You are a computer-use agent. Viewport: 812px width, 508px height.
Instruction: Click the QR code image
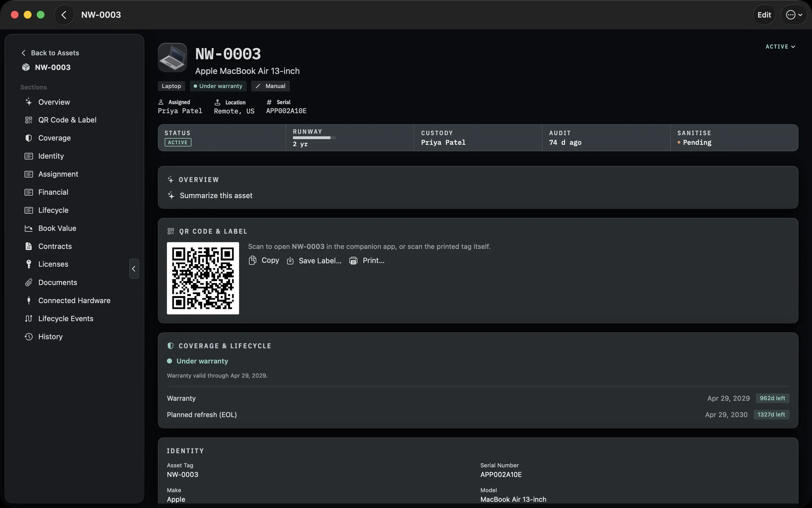coord(203,278)
